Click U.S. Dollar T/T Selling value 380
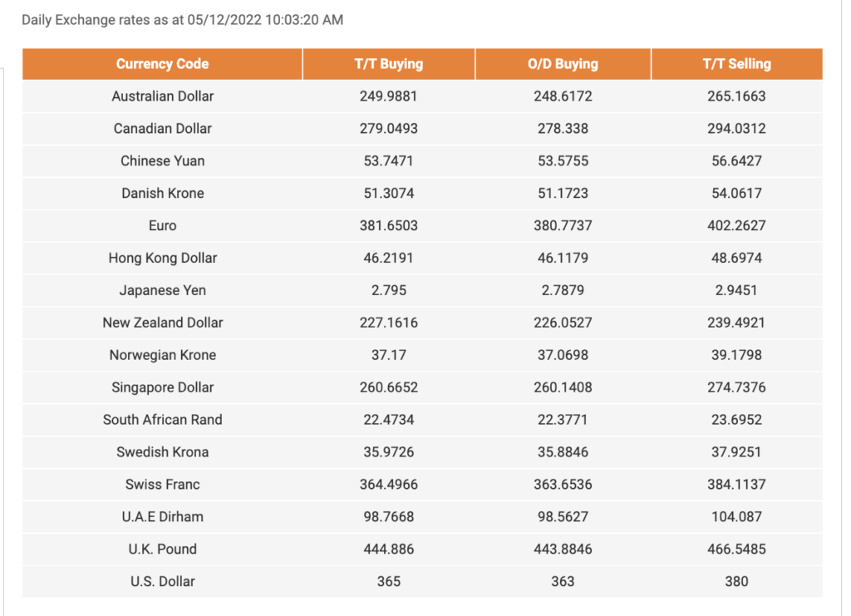 pos(736,582)
